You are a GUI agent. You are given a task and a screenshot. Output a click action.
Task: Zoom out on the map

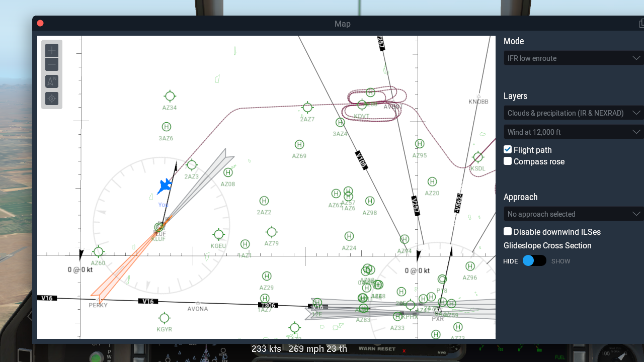click(52, 64)
